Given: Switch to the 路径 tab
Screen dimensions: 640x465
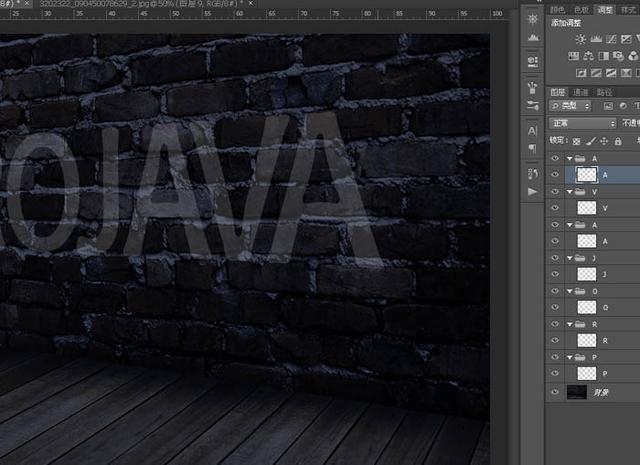Looking at the screenshot, I should click(x=604, y=92).
